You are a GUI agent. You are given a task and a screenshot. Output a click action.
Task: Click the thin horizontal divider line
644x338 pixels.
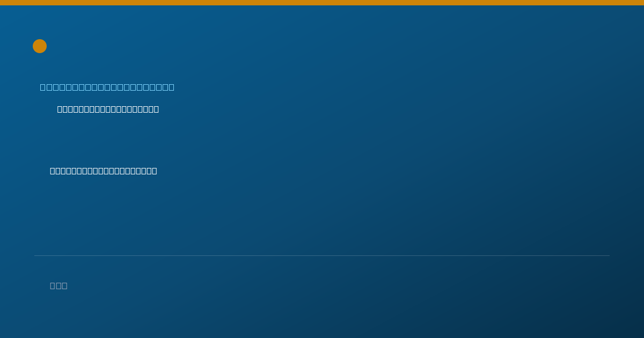(x=322, y=255)
